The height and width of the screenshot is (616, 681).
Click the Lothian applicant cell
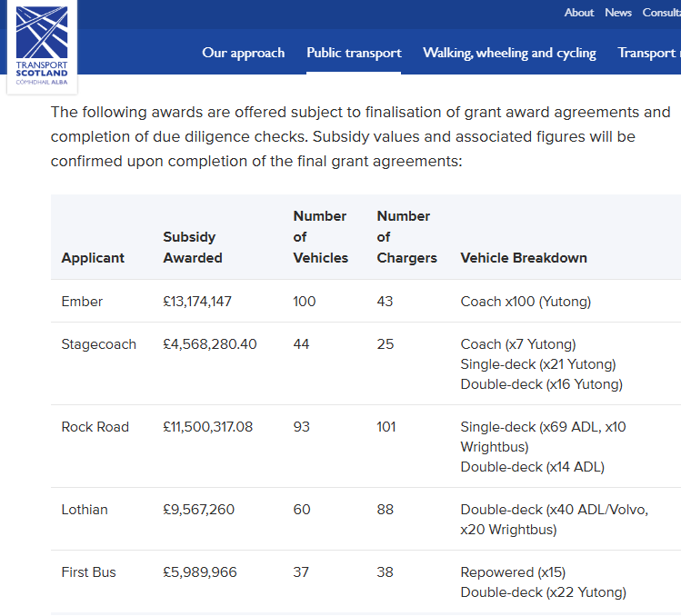pos(85,510)
